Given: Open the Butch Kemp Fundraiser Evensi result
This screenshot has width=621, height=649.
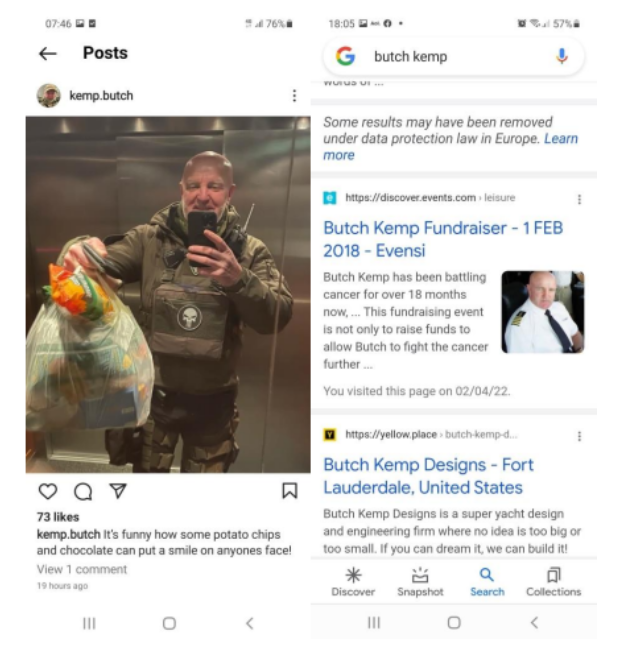Looking at the screenshot, I should point(443,239).
